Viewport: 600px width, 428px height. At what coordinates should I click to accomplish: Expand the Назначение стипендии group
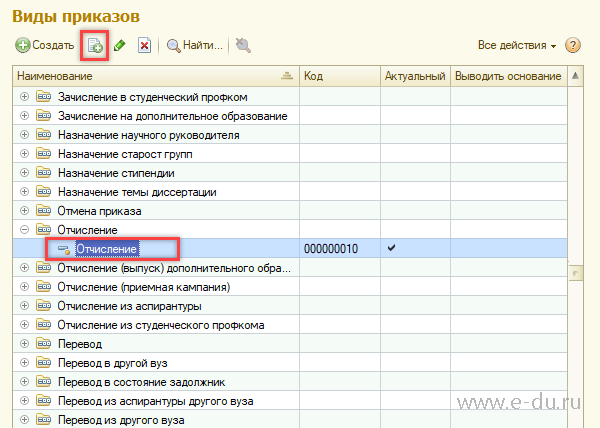tap(24, 173)
